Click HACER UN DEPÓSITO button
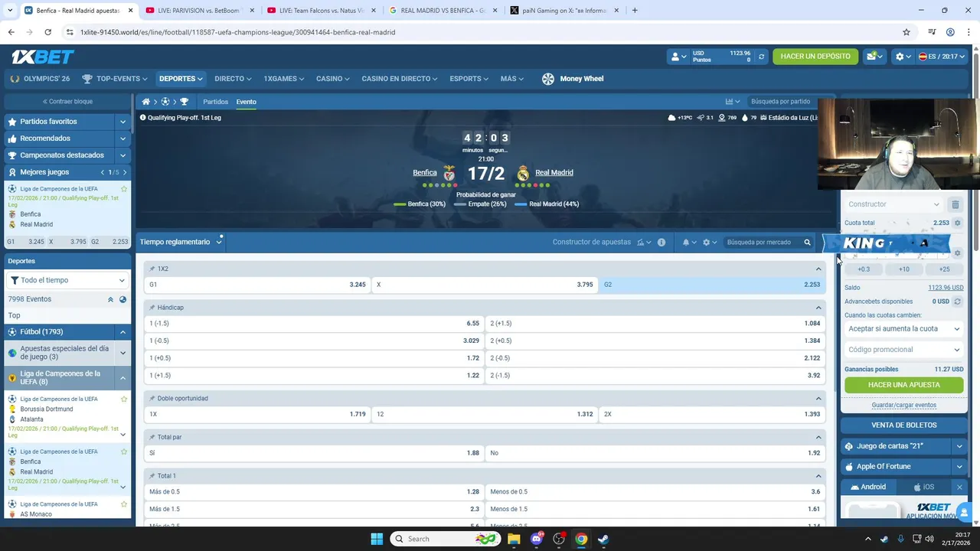This screenshot has height=551, width=980. tap(815, 57)
